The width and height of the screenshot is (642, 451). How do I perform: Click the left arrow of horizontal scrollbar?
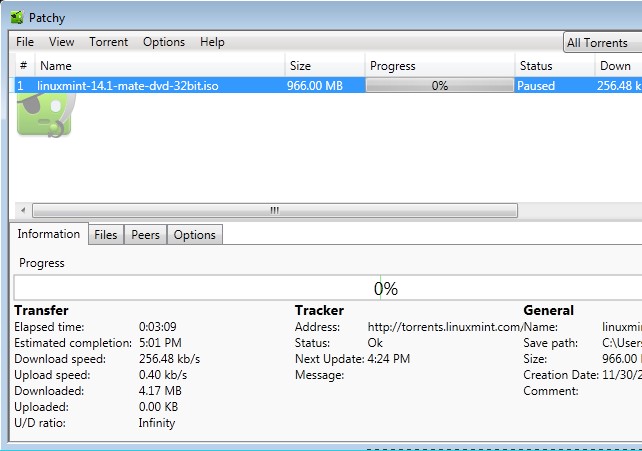point(23,210)
